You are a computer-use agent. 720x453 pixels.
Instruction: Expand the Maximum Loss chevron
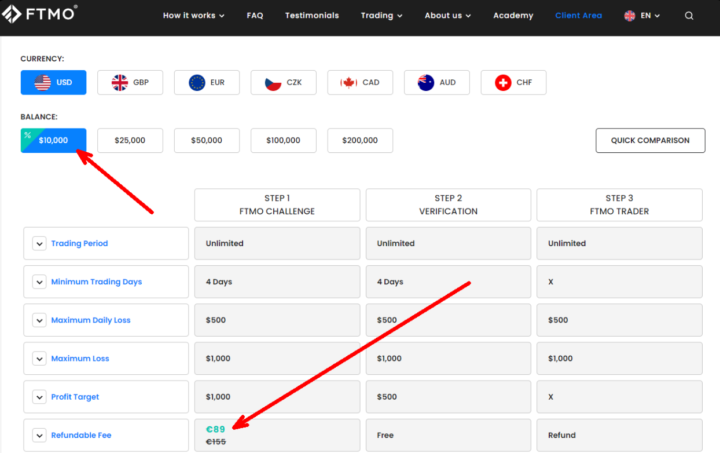point(39,358)
